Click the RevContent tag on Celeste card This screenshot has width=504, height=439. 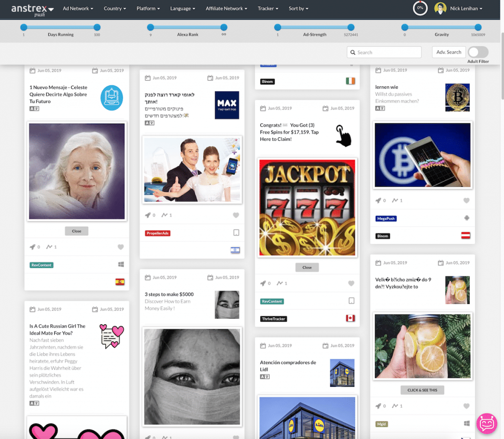pyautogui.click(x=41, y=265)
